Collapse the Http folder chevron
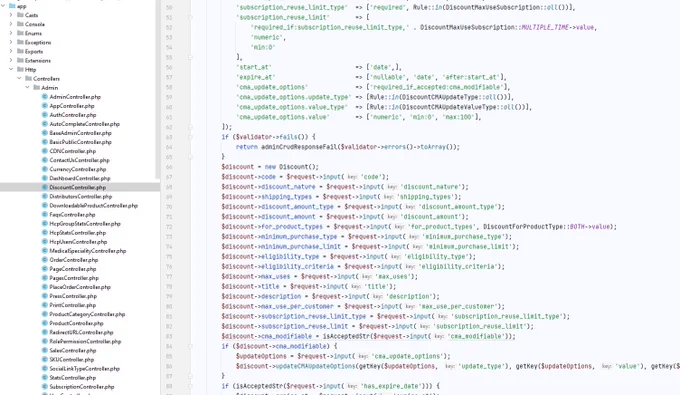 11,69
